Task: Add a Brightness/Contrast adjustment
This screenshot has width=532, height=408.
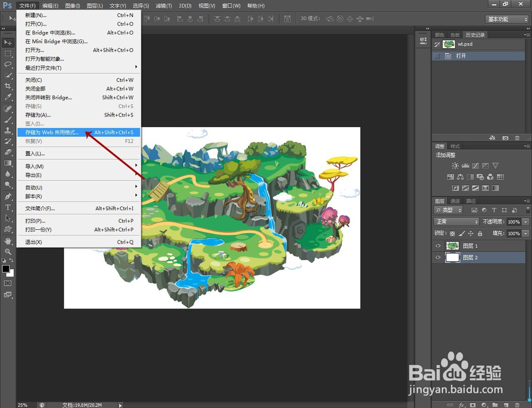Action: [x=455, y=165]
